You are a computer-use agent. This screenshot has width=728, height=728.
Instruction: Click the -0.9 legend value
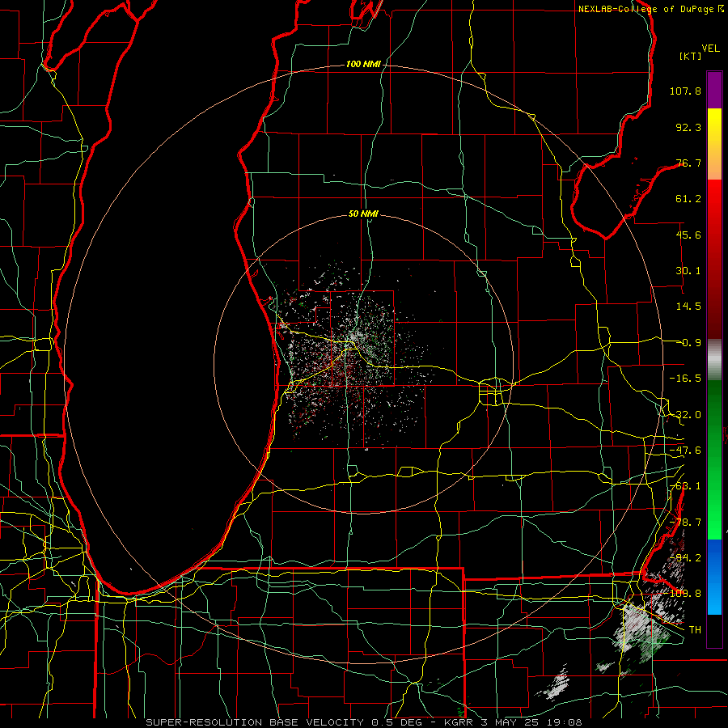tap(690, 343)
